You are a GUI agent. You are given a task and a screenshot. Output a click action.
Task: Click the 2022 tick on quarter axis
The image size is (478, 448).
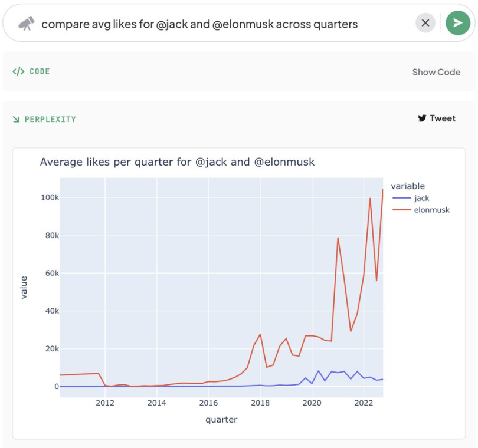[x=364, y=403]
